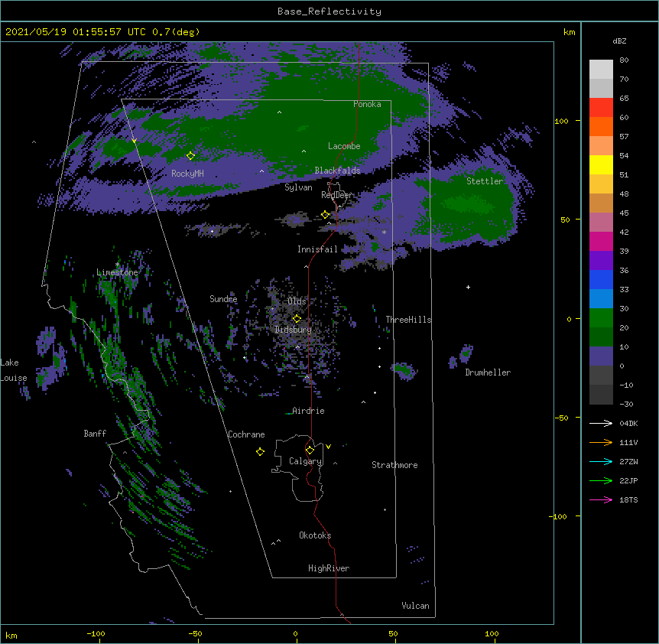Viewport: 659px width, 644px height.
Task: Click the Airdrie label
Action: coord(309,411)
